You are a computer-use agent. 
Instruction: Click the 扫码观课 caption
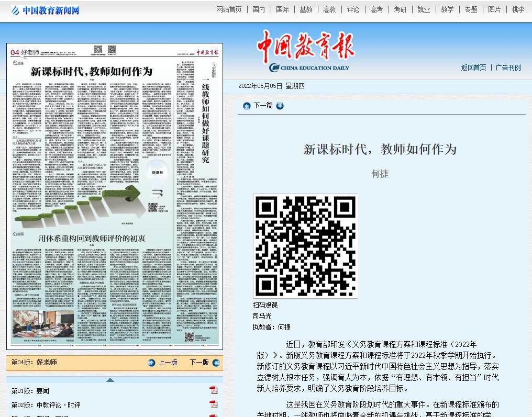(x=265, y=305)
